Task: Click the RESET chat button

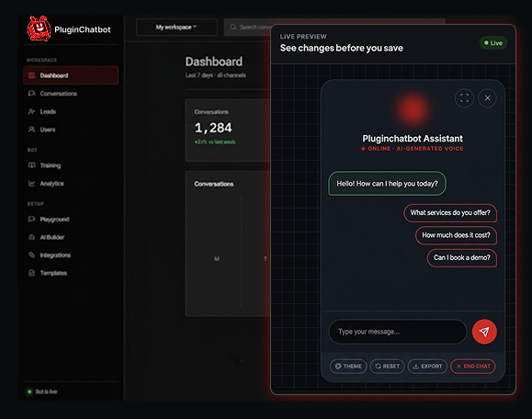Action: pos(387,366)
